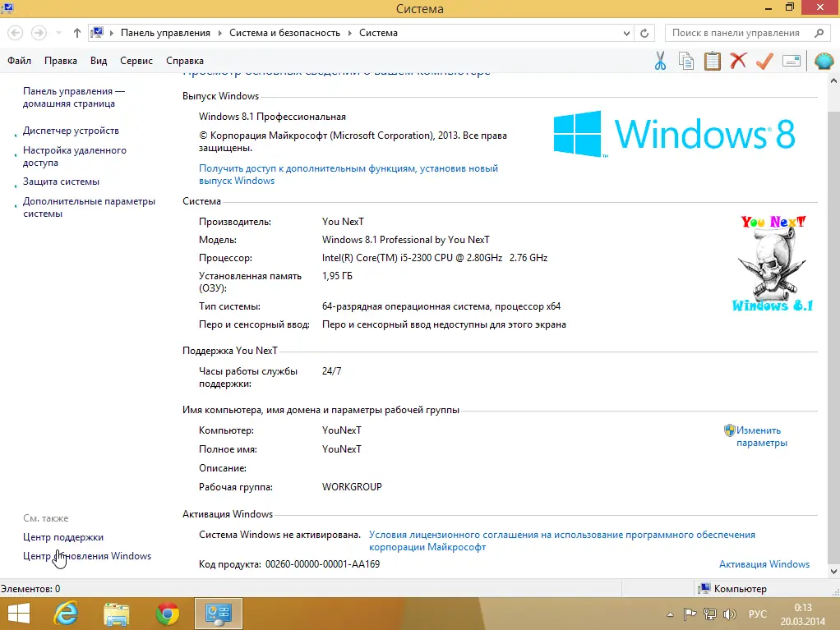Go up one level with Up arrow
840x630 pixels.
point(77,33)
